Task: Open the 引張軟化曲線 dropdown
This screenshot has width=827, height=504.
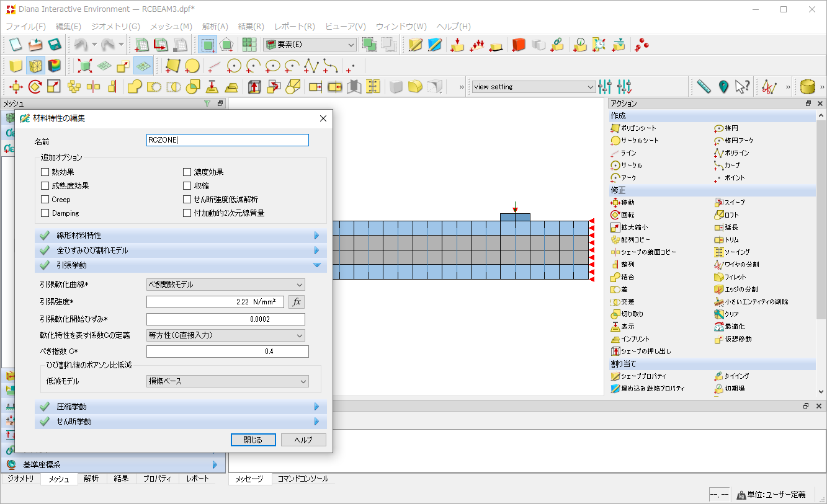Action: (x=226, y=285)
